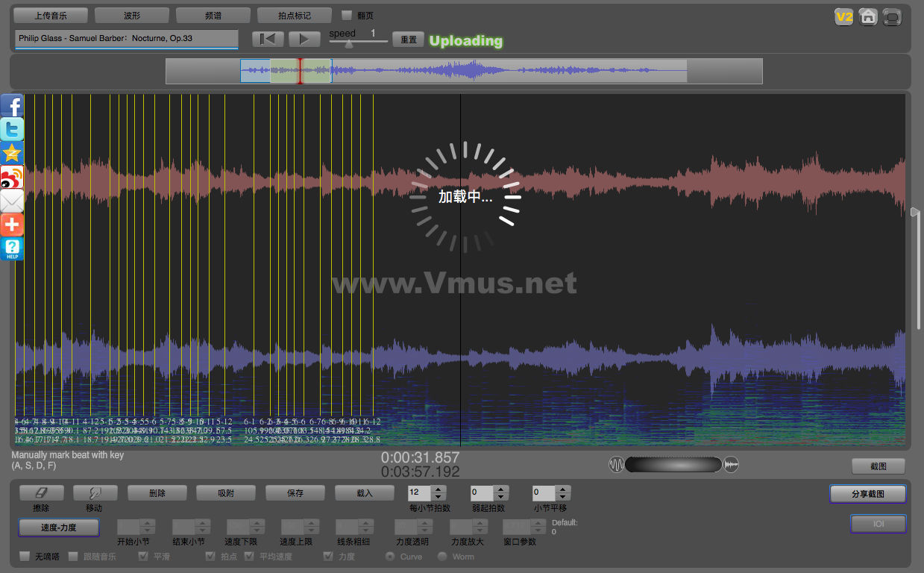Decrease the 弱起拍数 stepper value
This screenshot has height=573, width=924.
[x=500, y=497]
